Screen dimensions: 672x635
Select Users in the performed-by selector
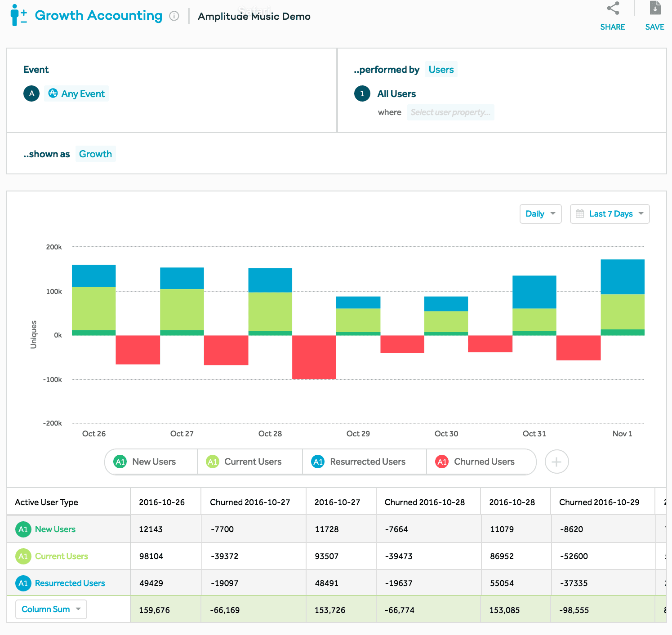click(x=441, y=69)
